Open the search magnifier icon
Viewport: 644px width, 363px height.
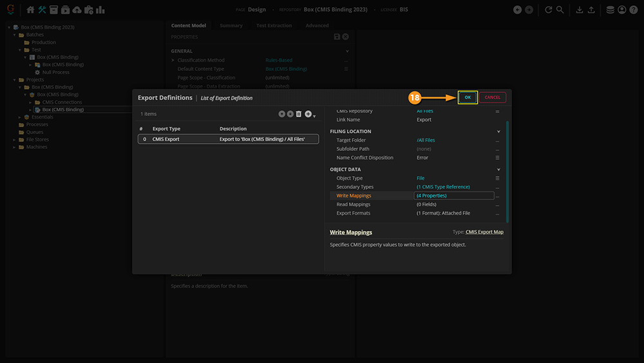(560, 10)
